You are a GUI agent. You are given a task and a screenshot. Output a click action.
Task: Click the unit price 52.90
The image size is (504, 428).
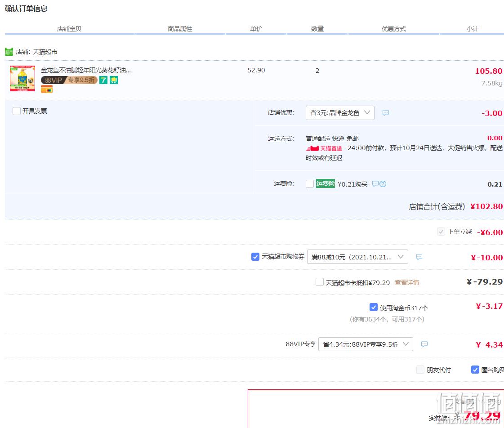coord(256,71)
